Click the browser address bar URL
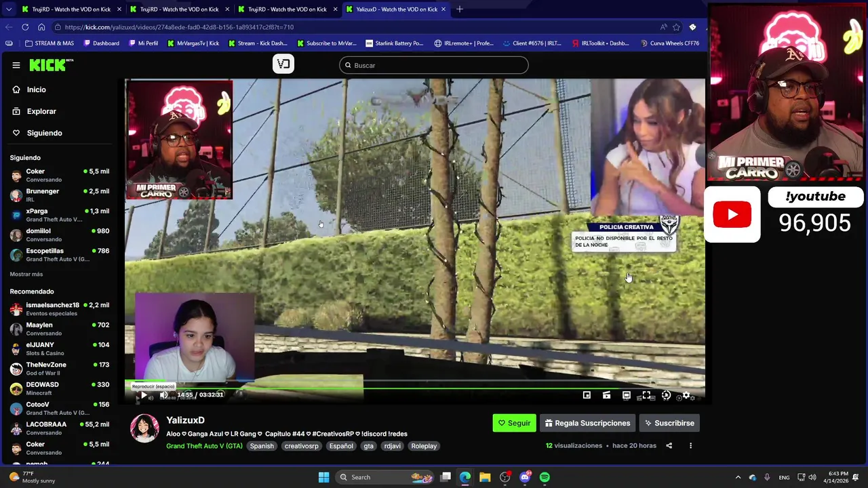 [179, 27]
